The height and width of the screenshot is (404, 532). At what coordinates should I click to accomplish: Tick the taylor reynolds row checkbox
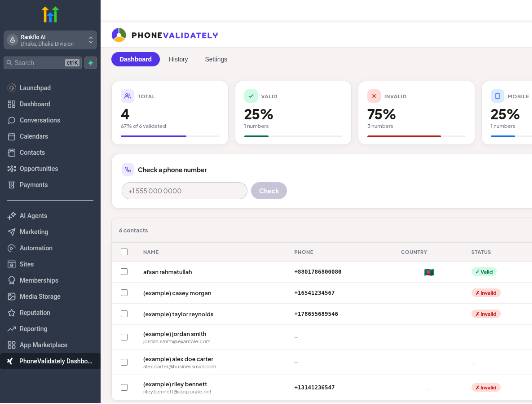pyautogui.click(x=124, y=314)
